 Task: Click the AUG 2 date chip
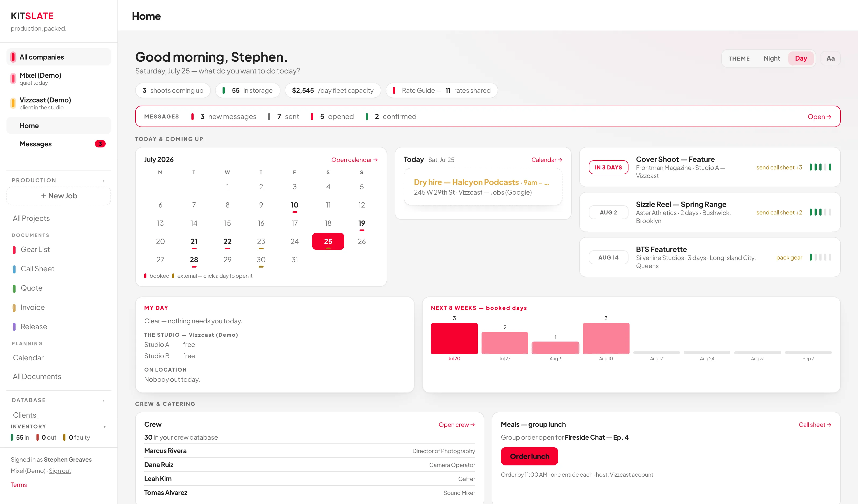pyautogui.click(x=608, y=212)
